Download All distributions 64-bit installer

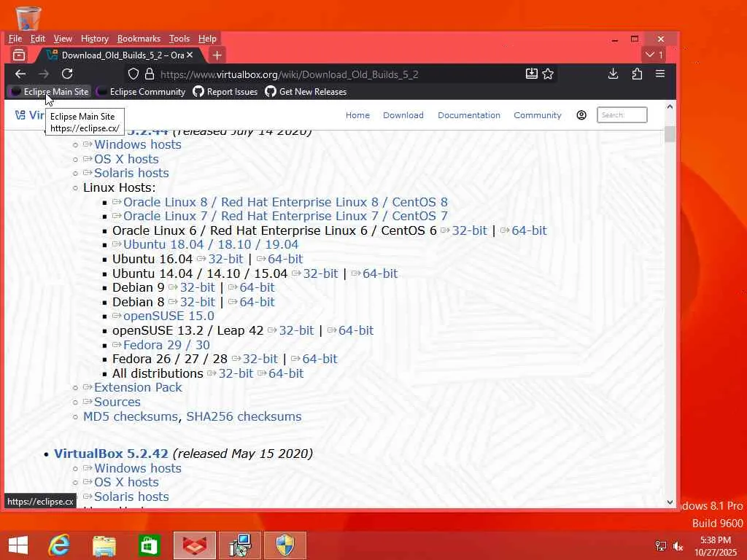pos(286,373)
